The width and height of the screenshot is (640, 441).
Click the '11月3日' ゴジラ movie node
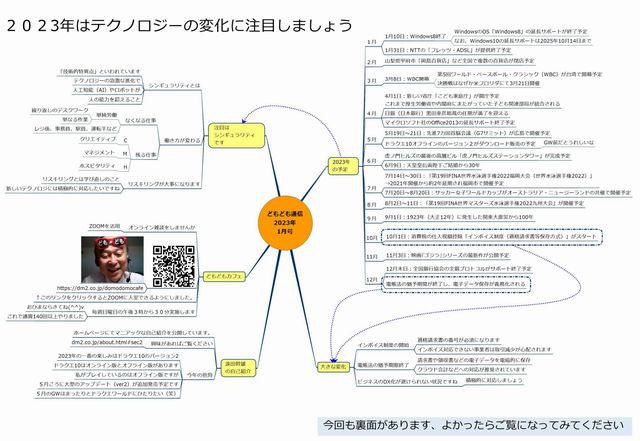(x=447, y=255)
